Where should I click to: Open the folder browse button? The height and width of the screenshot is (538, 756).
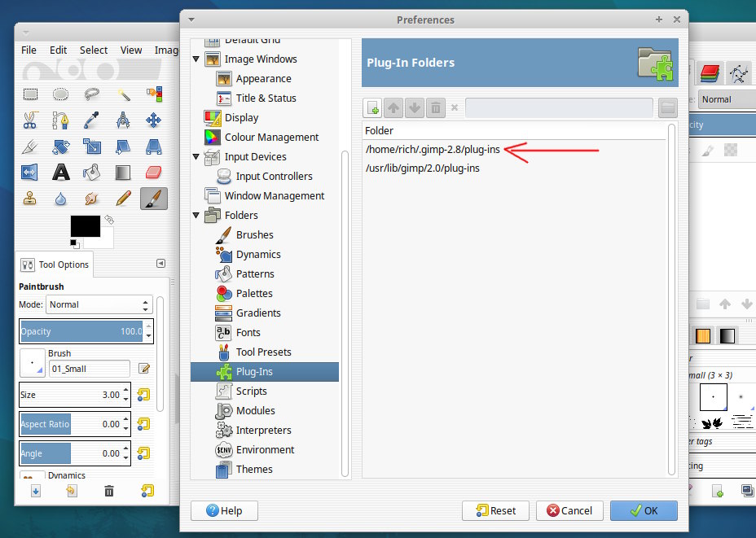pyautogui.click(x=668, y=108)
